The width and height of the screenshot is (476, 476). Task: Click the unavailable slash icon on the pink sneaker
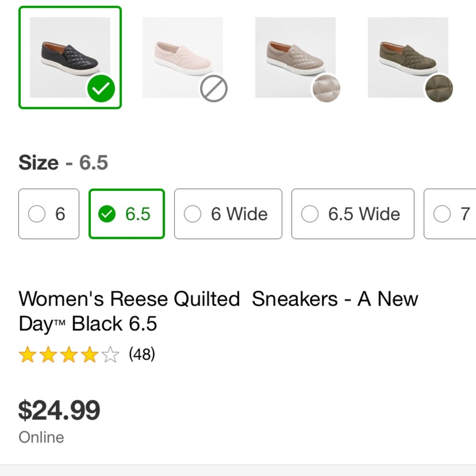coord(214,89)
